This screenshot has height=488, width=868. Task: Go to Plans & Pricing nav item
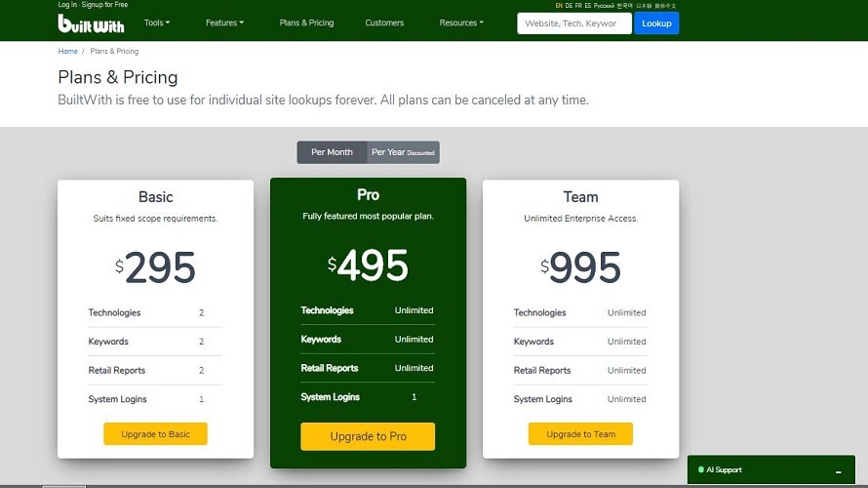click(x=306, y=22)
